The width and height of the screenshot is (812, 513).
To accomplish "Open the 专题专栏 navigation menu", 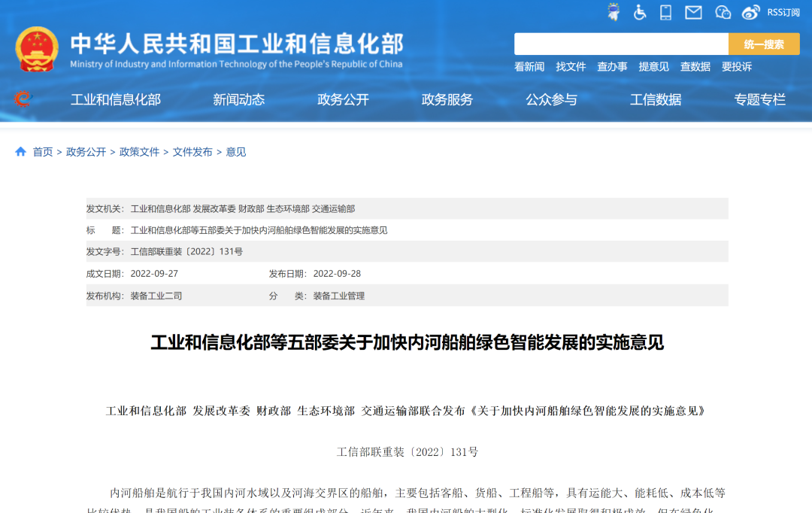I will click(759, 99).
